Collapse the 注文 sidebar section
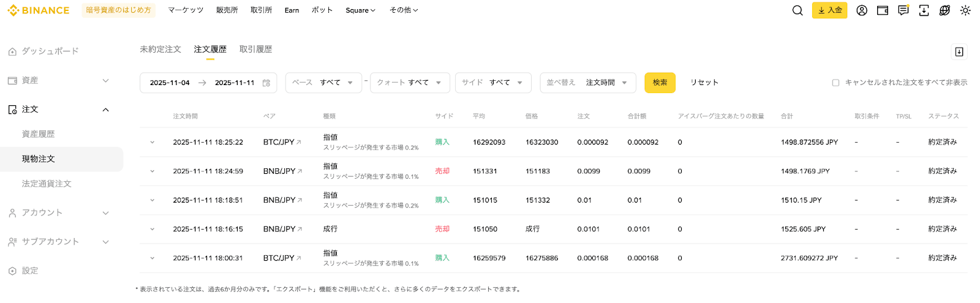The width and height of the screenshot is (980, 303). tap(105, 110)
